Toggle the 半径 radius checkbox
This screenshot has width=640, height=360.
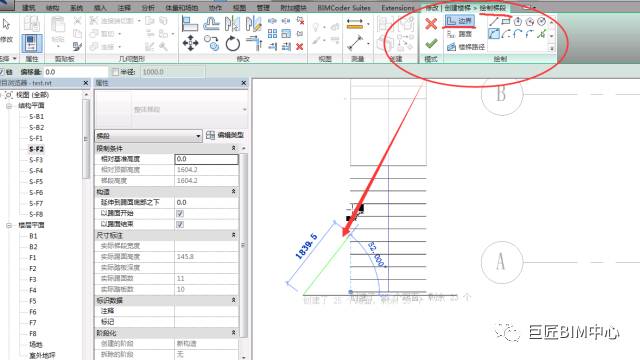point(116,72)
